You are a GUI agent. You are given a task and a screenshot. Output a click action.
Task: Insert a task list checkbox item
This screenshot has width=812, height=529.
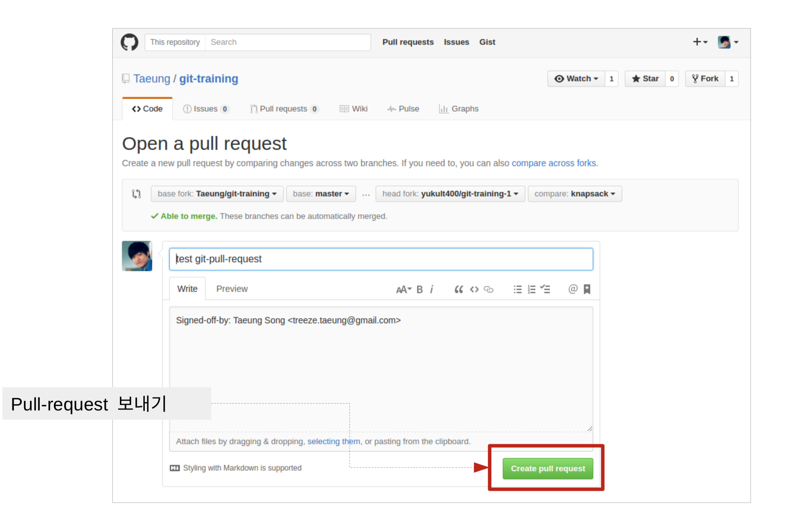(x=545, y=289)
